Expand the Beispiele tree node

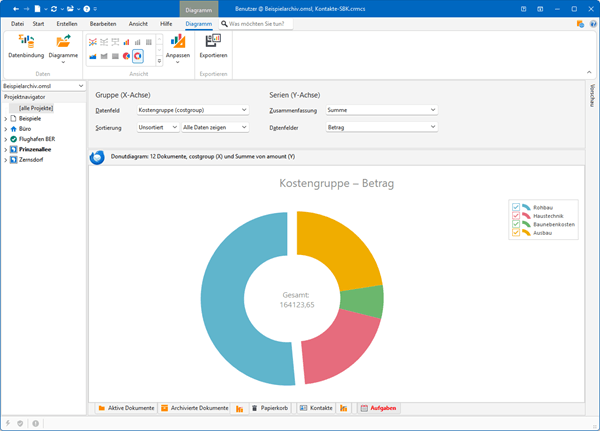point(5,119)
